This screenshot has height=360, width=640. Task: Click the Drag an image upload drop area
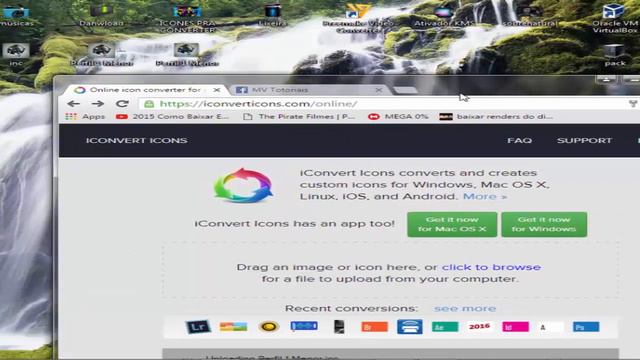point(391,270)
